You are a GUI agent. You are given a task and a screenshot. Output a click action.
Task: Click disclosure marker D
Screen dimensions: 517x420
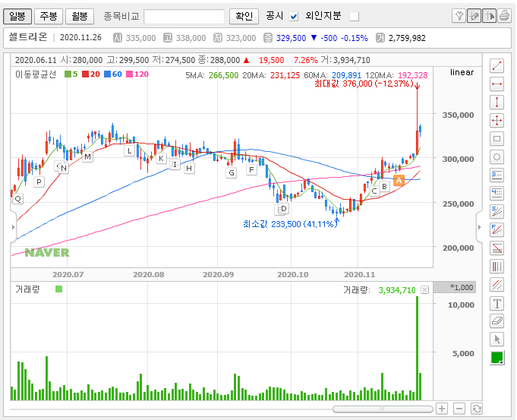(284, 209)
